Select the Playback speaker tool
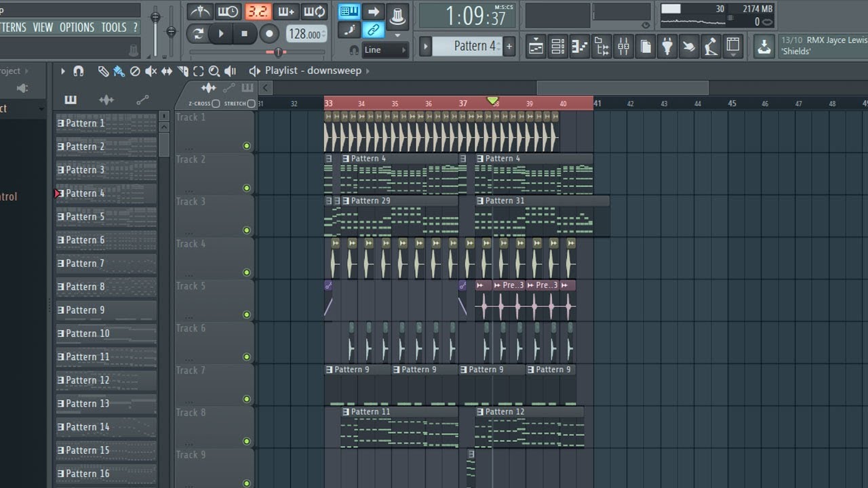This screenshot has height=488, width=868. (231, 71)
